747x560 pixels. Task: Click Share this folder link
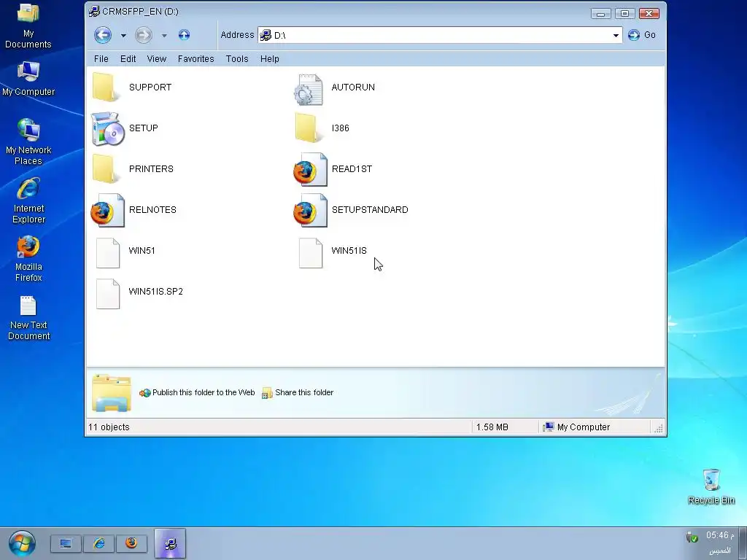click(x=298, y=392)
